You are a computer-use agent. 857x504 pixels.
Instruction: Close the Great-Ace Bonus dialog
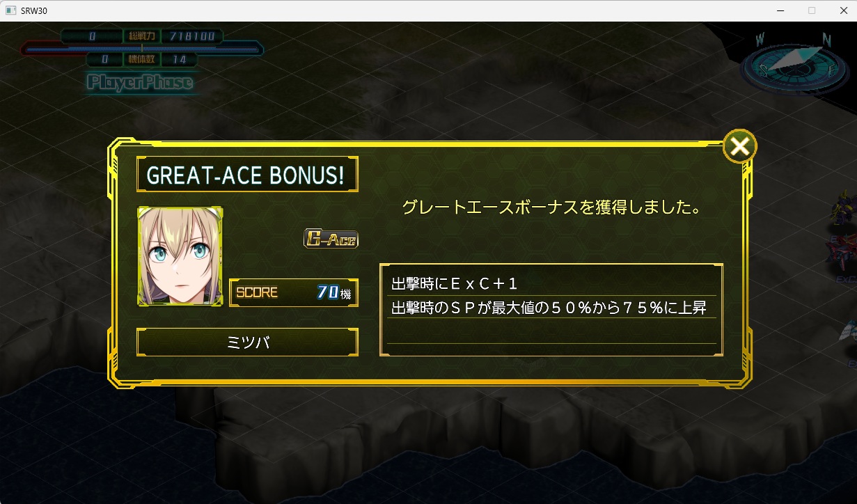(x=740, y=146)
